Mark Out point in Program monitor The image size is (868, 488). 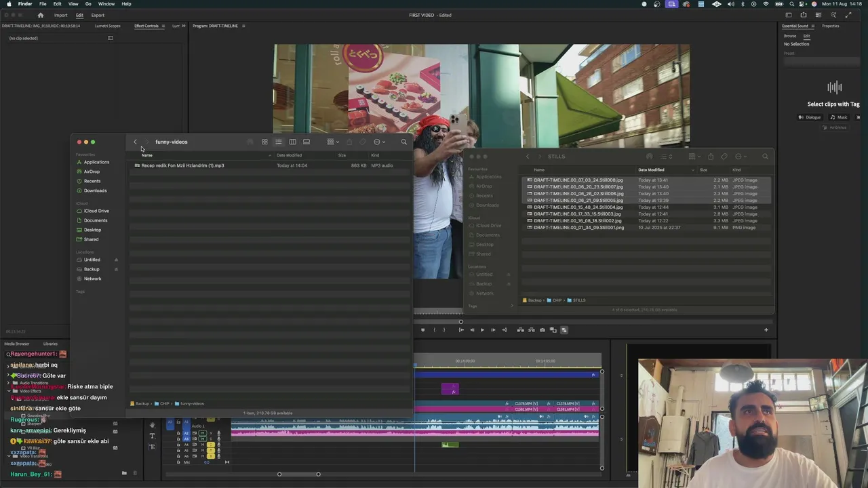[444, 330]
